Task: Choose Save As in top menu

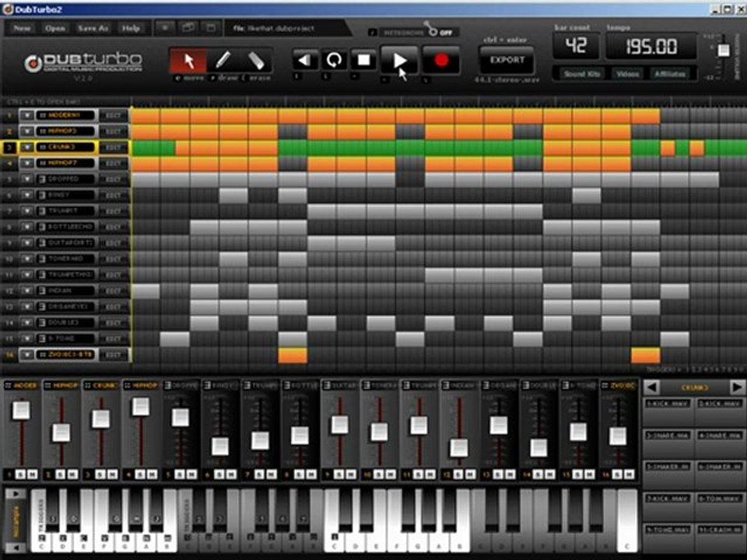Action: 93,28
